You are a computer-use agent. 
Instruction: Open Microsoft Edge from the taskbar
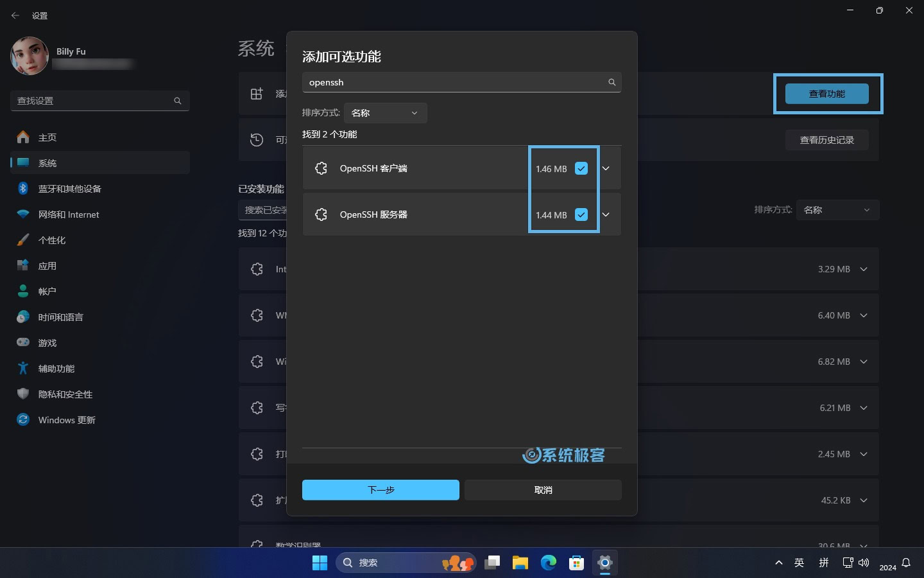tap(549, 563)
